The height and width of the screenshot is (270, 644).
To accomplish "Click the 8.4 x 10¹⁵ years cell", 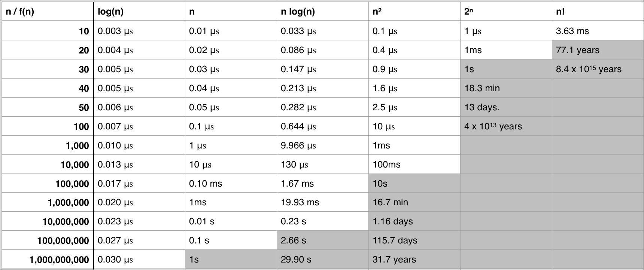I will tap(598, 69).
